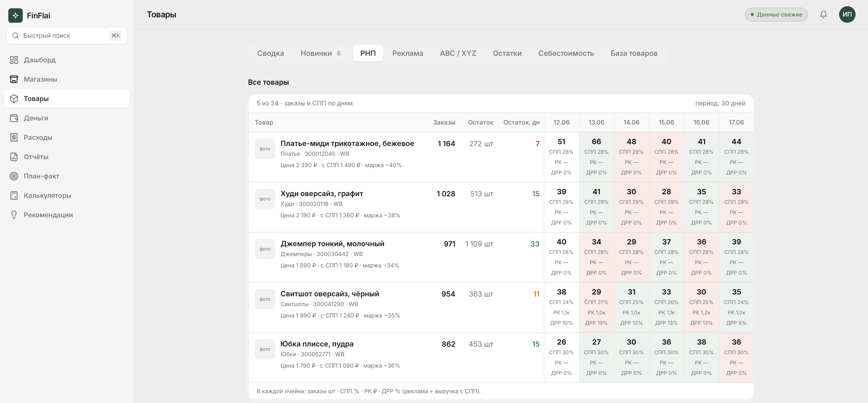Image resolution: width=868 pixels, height=403 pixels.
Task: Open the Отчёты report icon
Action: pos(14,157)
